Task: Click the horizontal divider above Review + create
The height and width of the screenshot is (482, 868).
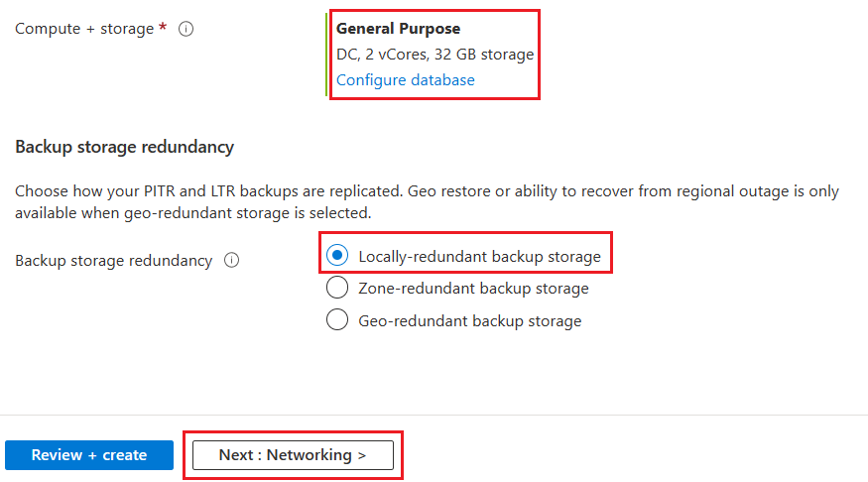Action: pos(434,415)
